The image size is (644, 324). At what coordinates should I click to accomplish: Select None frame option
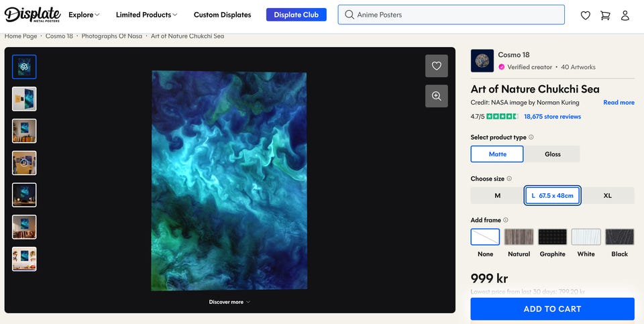[x=485, y=237]
